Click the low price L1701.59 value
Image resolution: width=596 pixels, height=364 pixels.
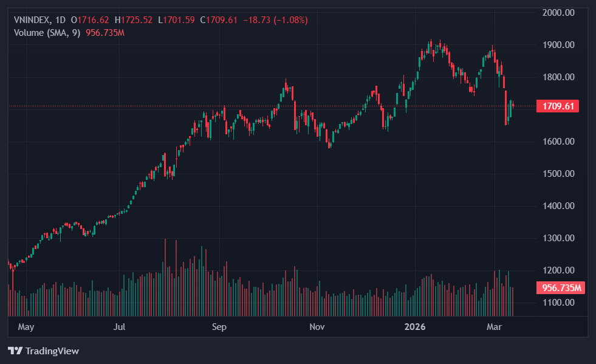click(x=177, y=20)
